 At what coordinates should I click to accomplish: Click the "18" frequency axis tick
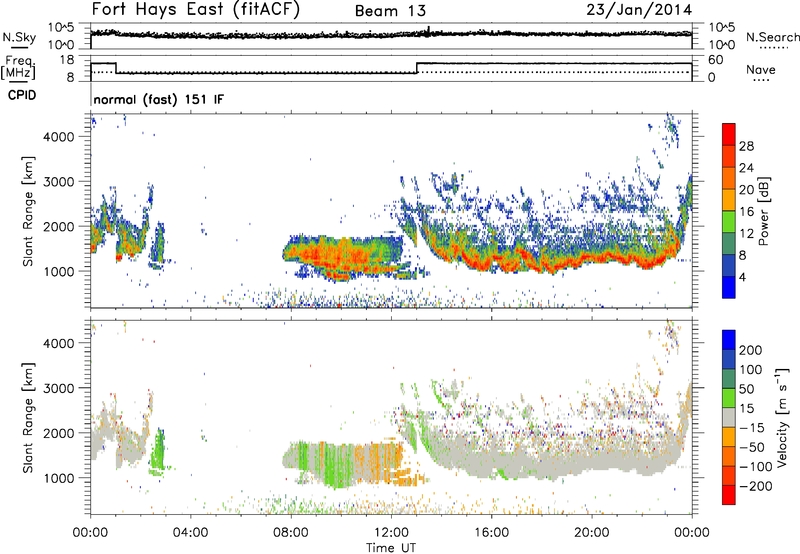[x=67, y=60]
